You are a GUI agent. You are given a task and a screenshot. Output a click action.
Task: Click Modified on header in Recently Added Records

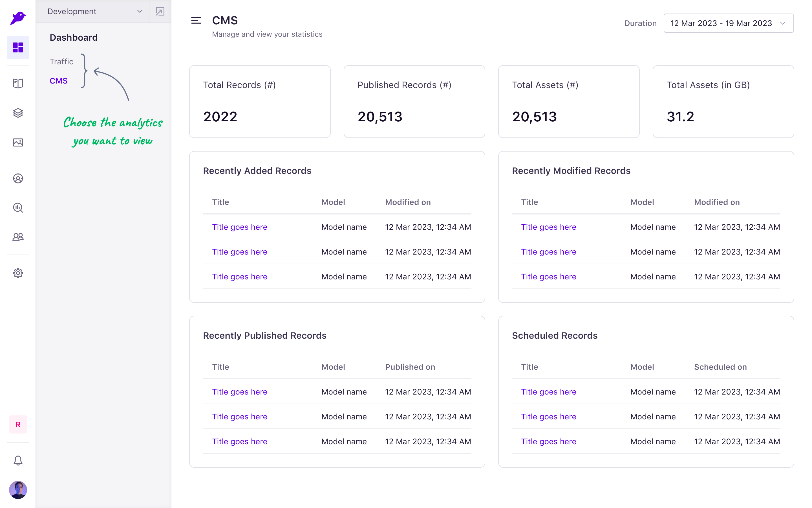pos(408,202)
